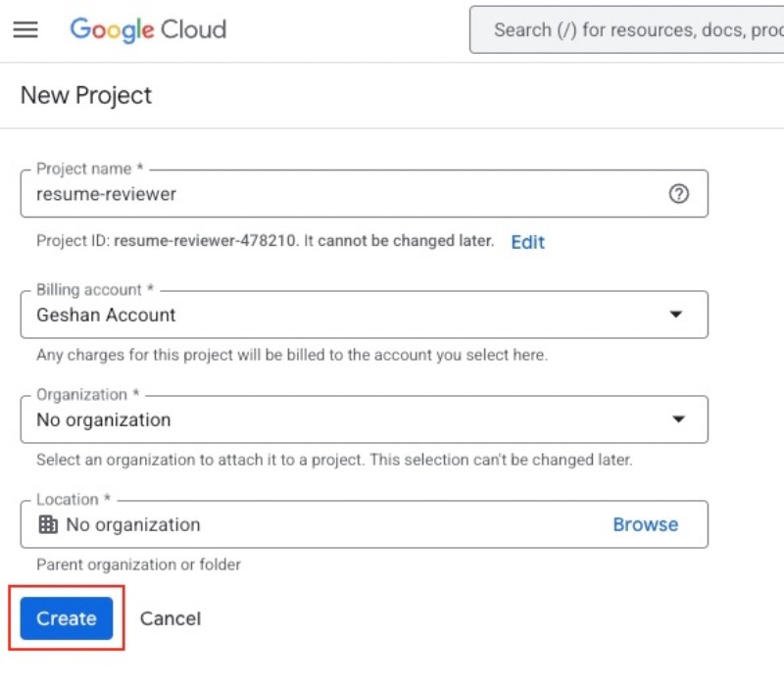Expand the Organization selection dropdown
The height and width of the screenshot is (687, 784).
pyautogui.click(x=678, y=418)
